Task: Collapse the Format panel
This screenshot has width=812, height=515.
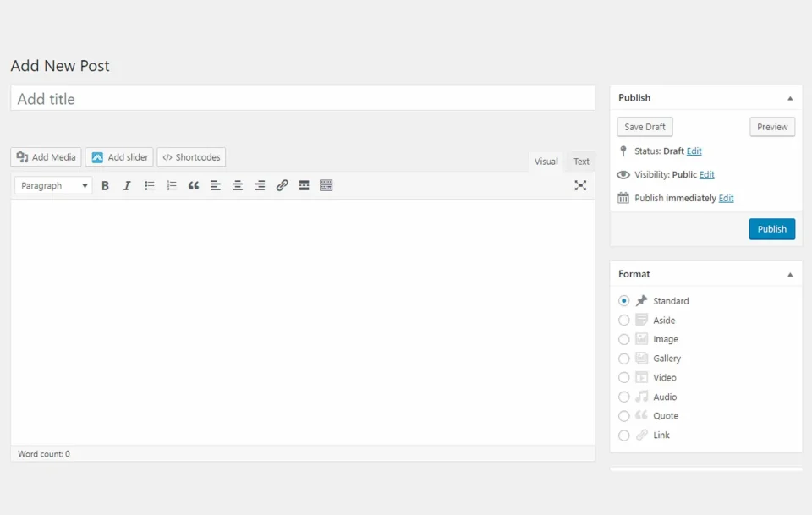Action: tap(790, 275)
